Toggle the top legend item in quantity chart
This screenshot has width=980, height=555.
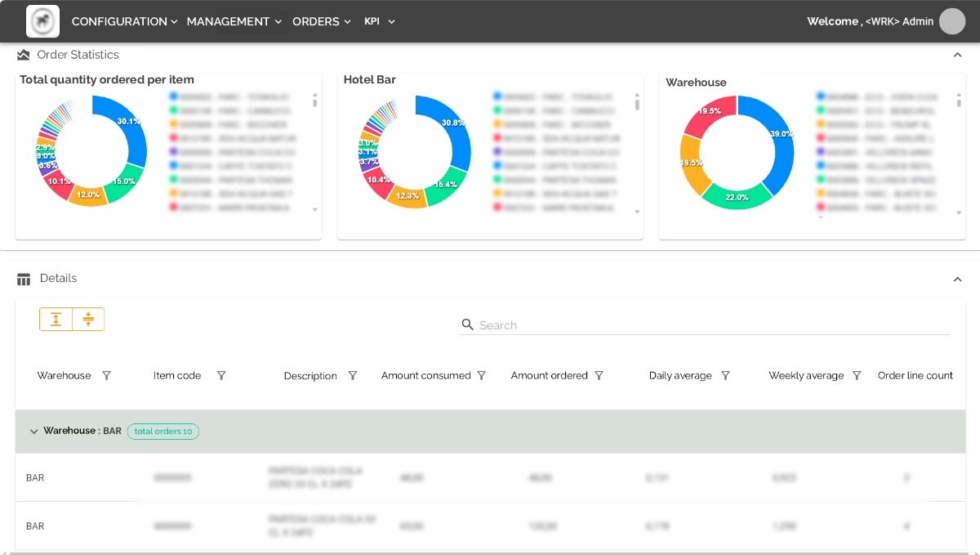point(227,96)
